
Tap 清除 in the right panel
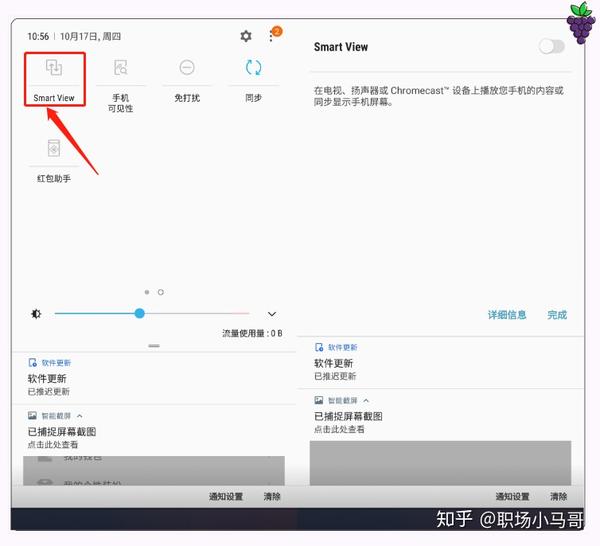(559, 497)
